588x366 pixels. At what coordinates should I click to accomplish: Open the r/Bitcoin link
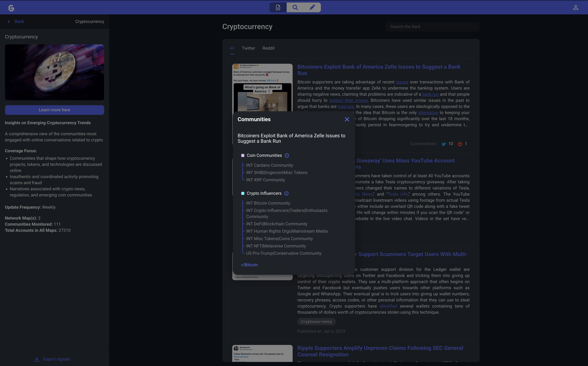coord(249,265)
